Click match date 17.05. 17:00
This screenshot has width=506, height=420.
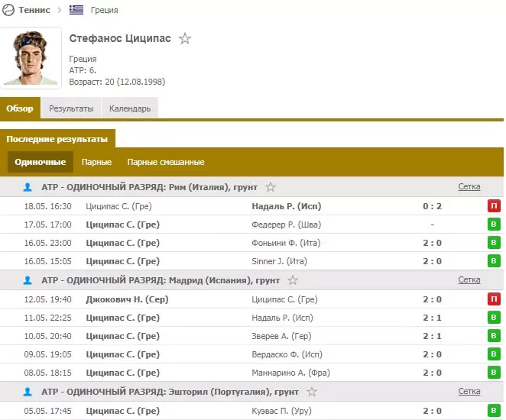click(47, 225)
